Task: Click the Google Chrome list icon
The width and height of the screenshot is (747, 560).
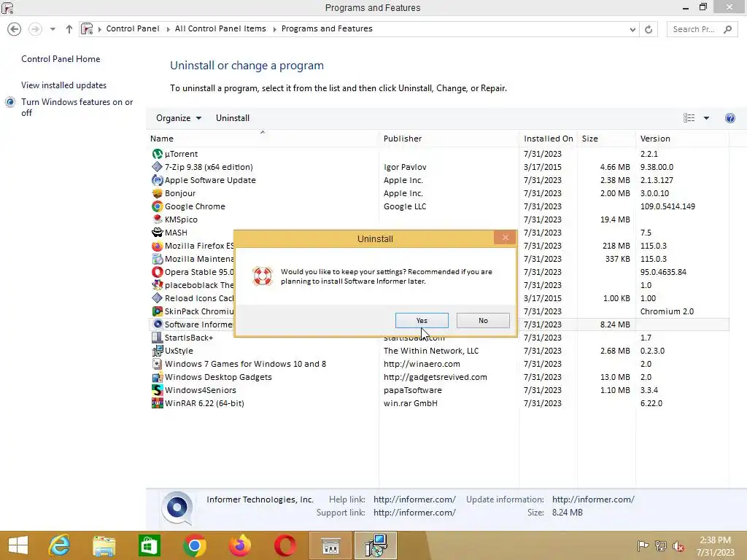Action: pyautogui.click(x=158, y=206)
